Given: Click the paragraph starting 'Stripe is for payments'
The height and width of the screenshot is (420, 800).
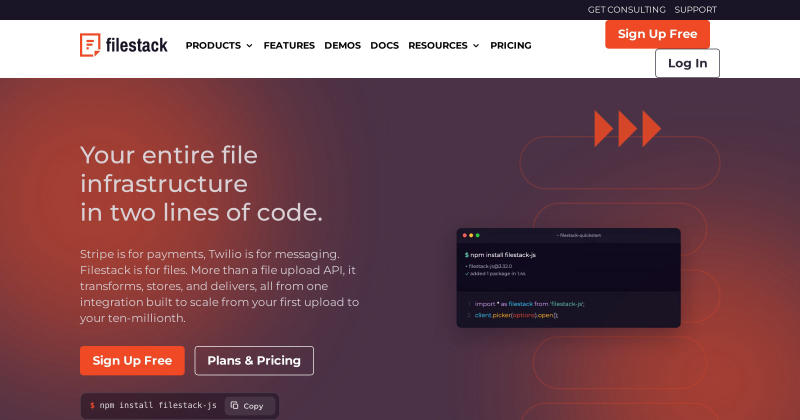Looking at the screenshot, I should tap(219, 286).
